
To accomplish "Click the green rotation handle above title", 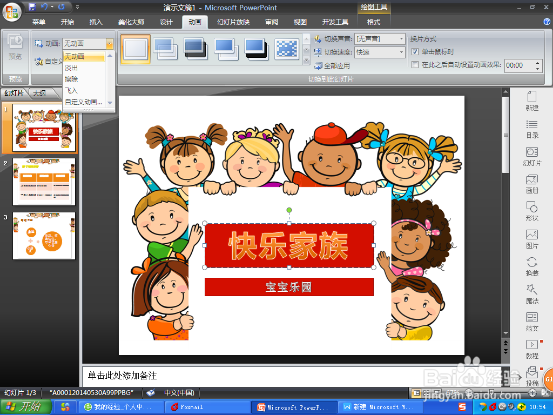I will (x=289, y=210).
